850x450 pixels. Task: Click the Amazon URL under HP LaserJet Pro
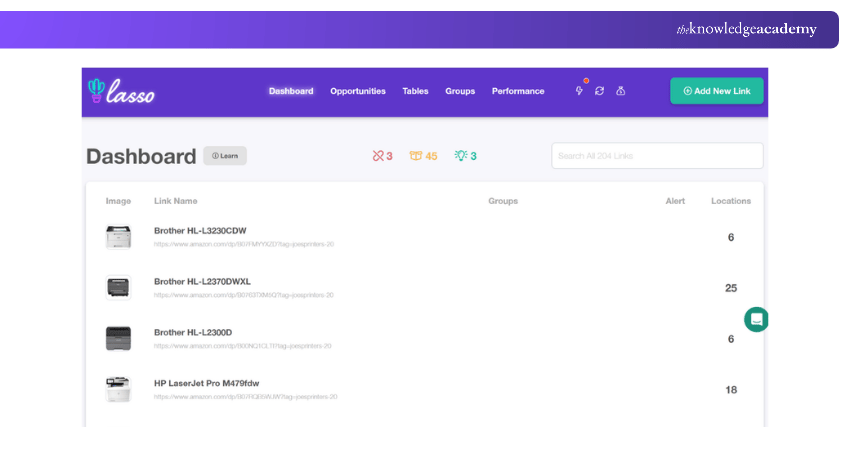tap(246, 397)
